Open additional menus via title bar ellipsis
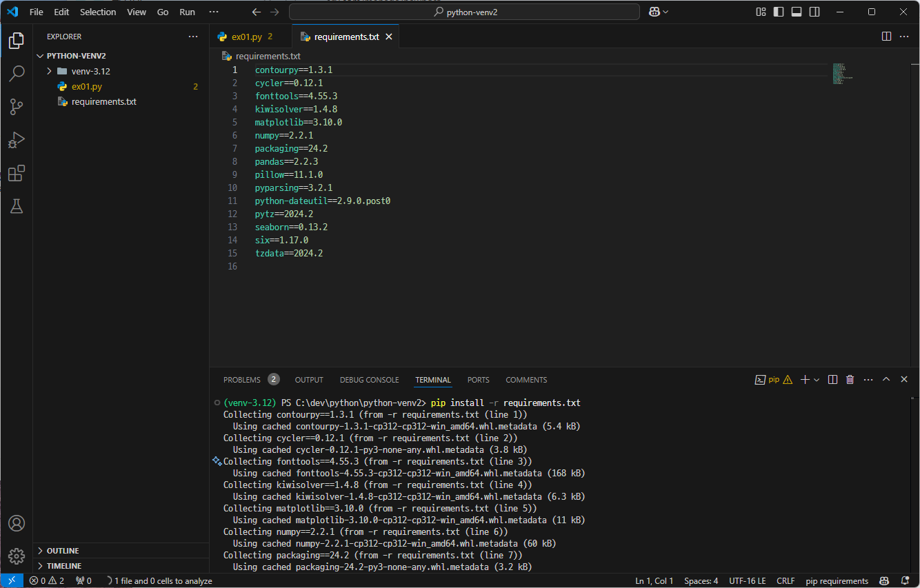The width and height of the screenshot is (920, 588). click(214, 12)
